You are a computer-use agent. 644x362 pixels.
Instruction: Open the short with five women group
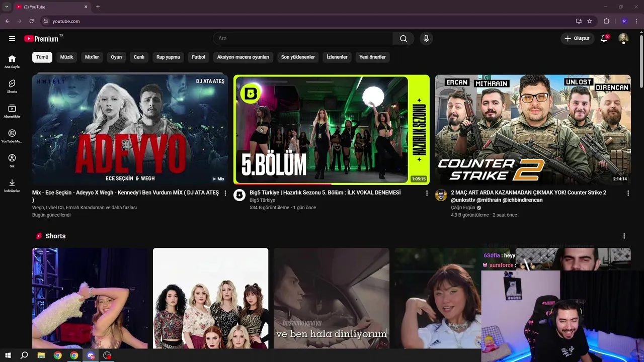tap(210, 298)
